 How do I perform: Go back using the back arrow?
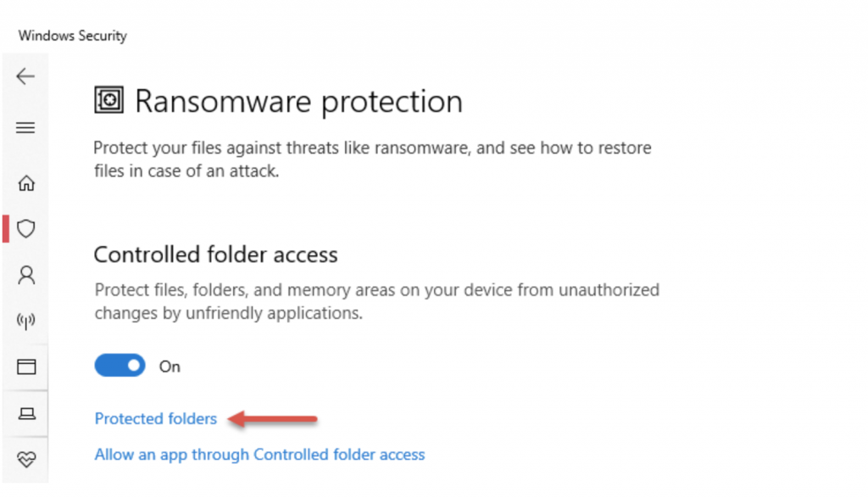(x=25, y=76)
